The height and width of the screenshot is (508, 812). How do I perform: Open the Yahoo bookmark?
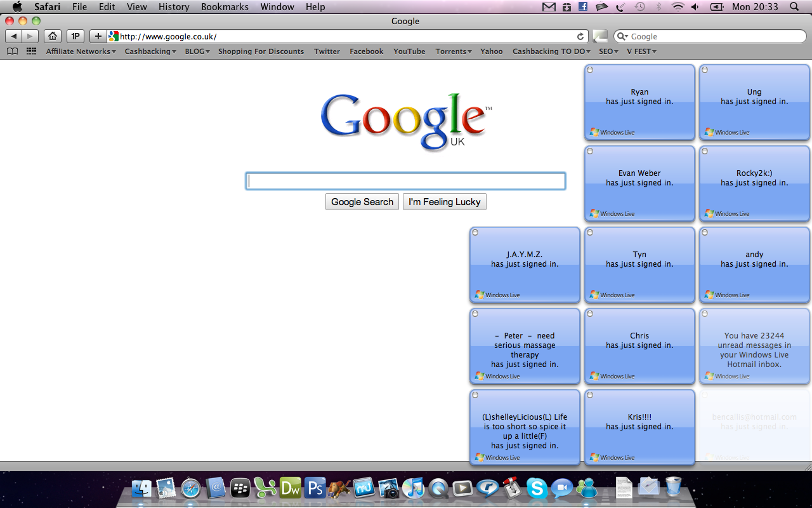click(492, 51)
